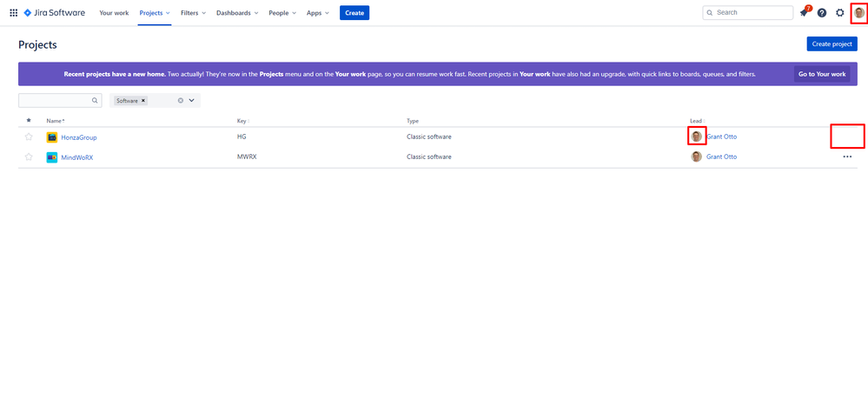
Task: Click the HG project key cell
Action: (x=242, y=137)
